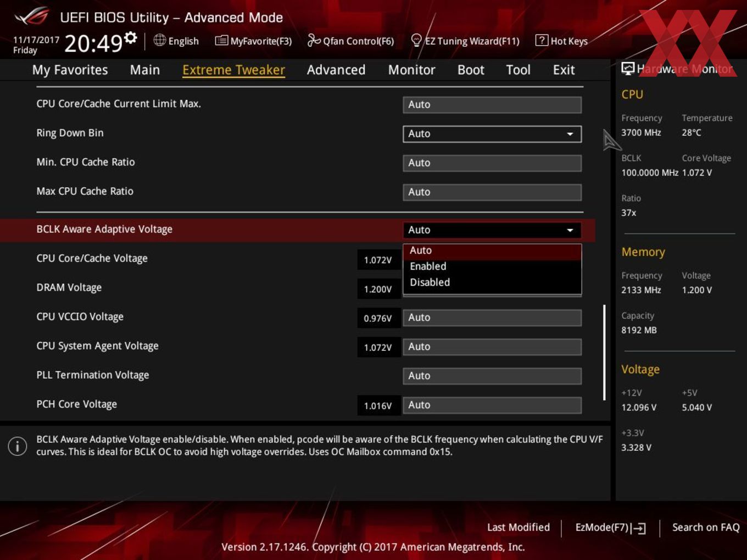Click the 3.328 V reading
The image size is (747, 560).
coord(636,447)
